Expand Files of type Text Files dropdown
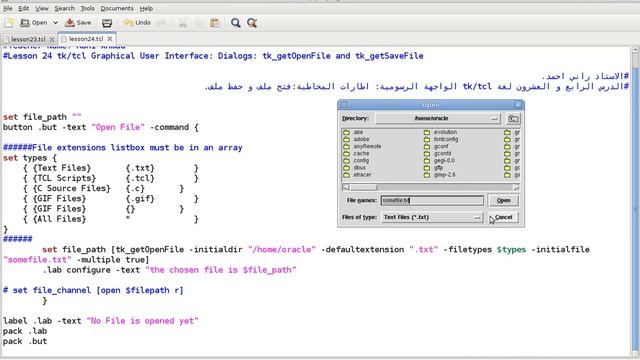Viewport: 640px width, 360px height. (x=432, y=218)
